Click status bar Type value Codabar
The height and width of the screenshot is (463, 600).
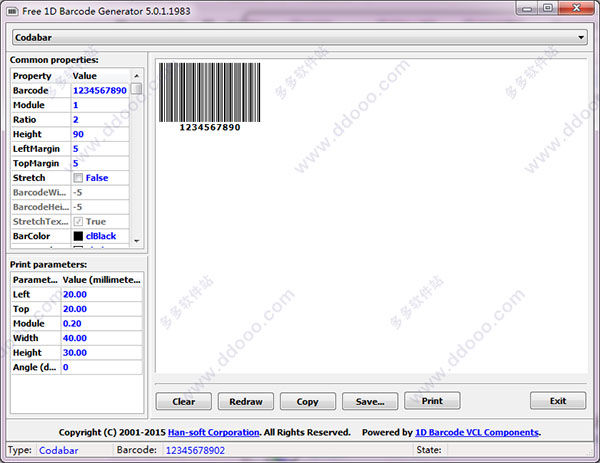tap(59, 450)
